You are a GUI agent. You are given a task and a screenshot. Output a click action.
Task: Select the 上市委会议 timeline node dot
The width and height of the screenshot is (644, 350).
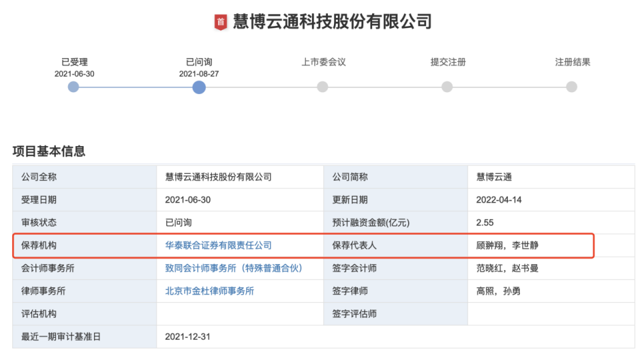tap(322, 87)
